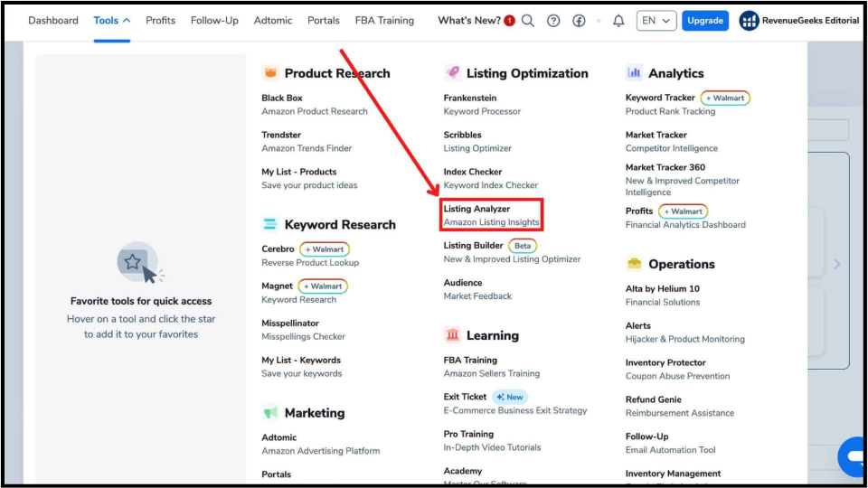This screenshot has width=868, height=488.
Task: Open Keyword Tracker under Analytics
Action: (660, 98)
